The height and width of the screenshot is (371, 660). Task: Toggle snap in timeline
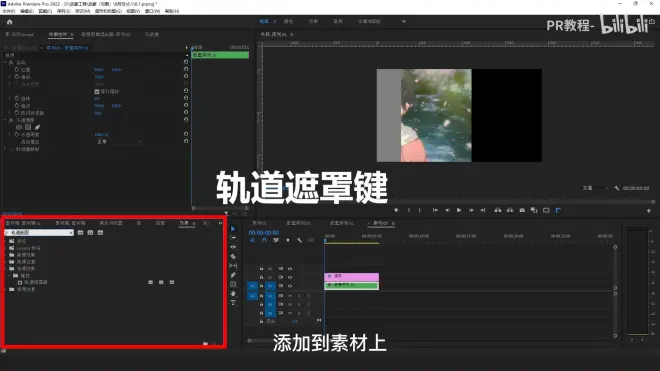click(x=264, y=240)
